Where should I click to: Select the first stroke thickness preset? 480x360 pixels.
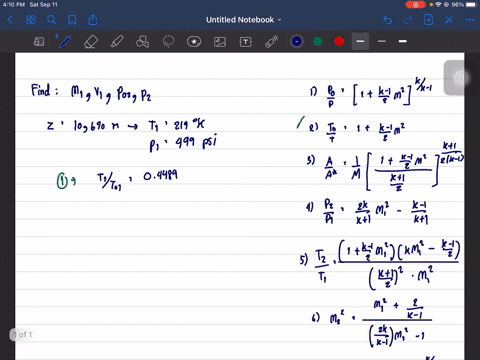coord(360,41)
